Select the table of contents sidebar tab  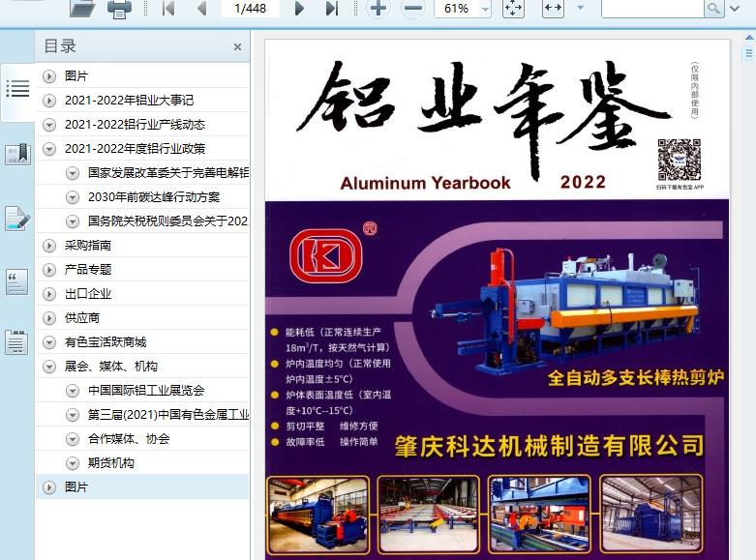[17, 89]
